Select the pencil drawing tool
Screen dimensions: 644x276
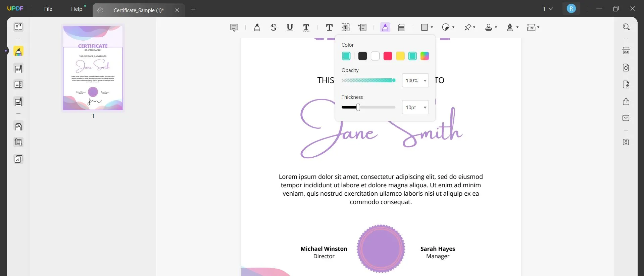click(385, 28)
